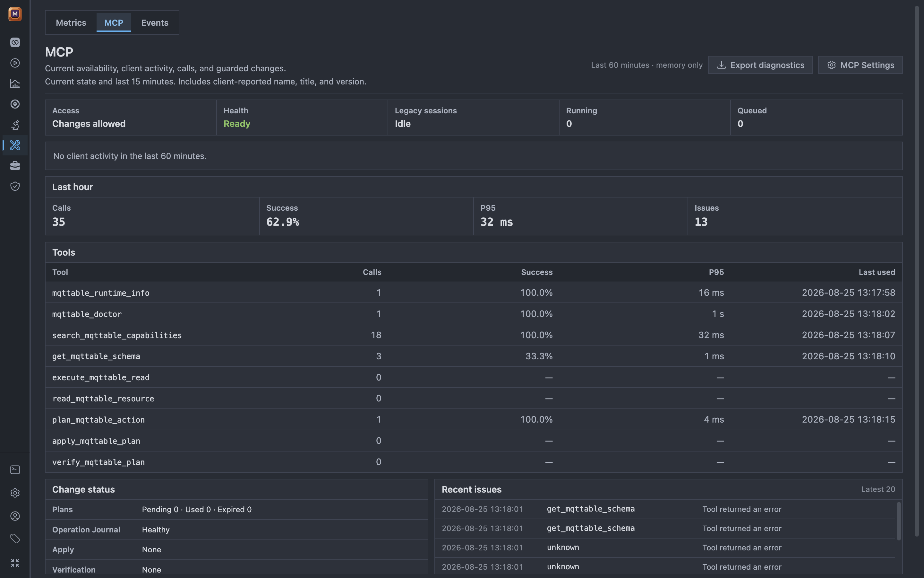Viewport: 924px width, 578px height.
Task: Open the tag label icon in sidebar
Action: [x=15, y=539]
